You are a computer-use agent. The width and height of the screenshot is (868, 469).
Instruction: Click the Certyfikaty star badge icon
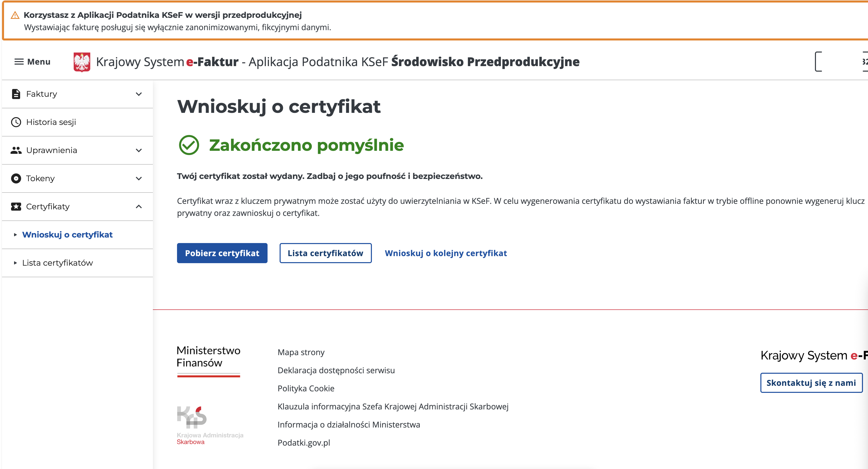point(16,207)
